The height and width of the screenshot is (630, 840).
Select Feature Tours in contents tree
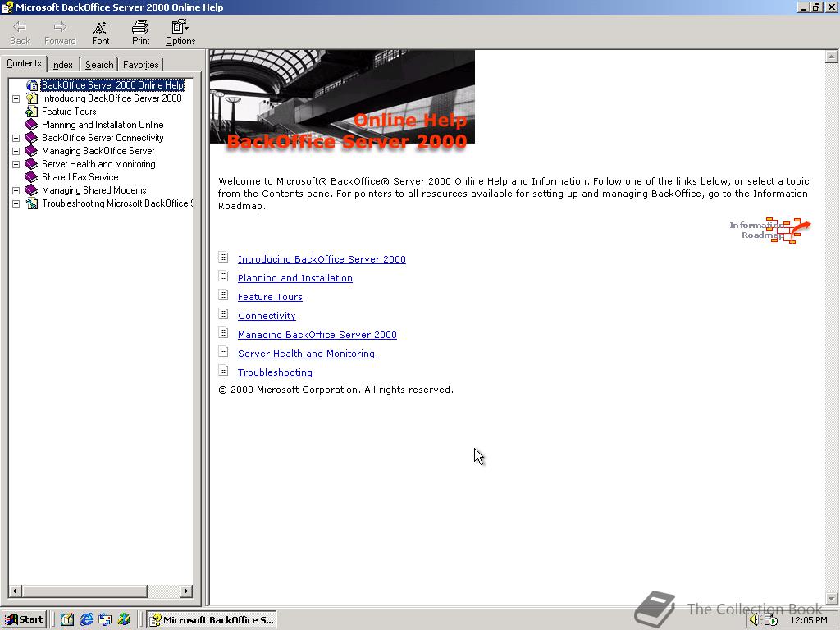point(69,112)
